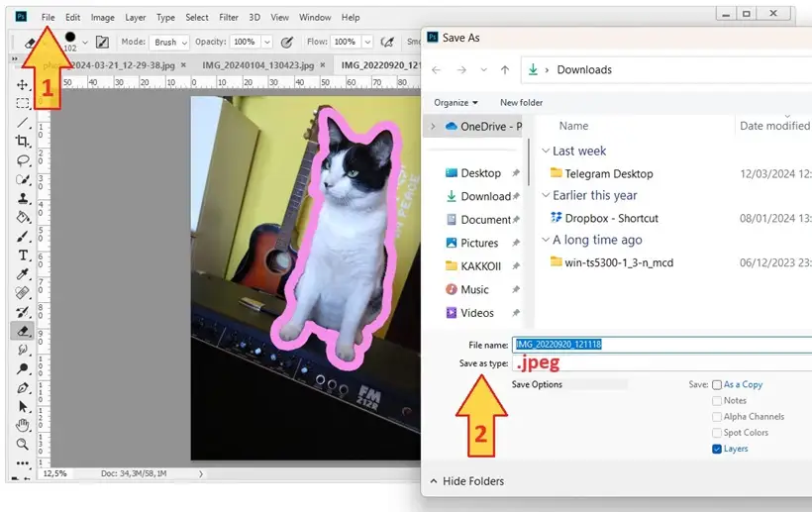Select the Brush tool in toolbar
This screenshot has height=512, width=812.
pyautogui.click(x=22, y=237)
